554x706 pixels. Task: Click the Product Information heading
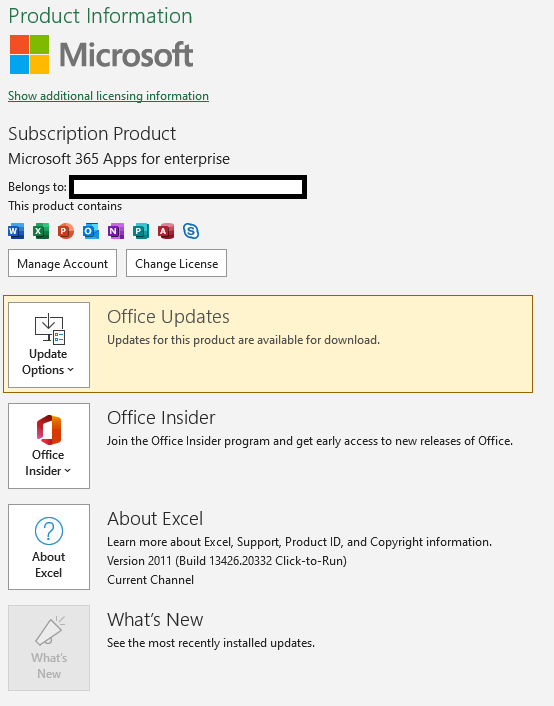pos(100,16)
